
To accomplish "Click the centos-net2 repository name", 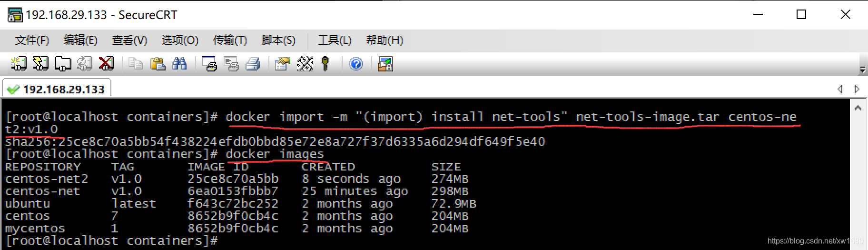I will pos(47,179).
